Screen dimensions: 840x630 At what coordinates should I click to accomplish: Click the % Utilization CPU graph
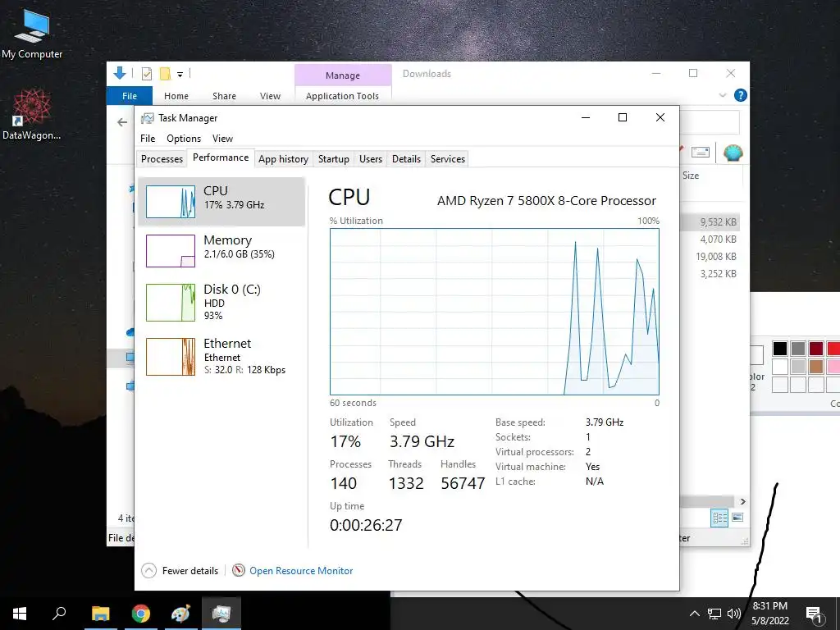(495, 312)
